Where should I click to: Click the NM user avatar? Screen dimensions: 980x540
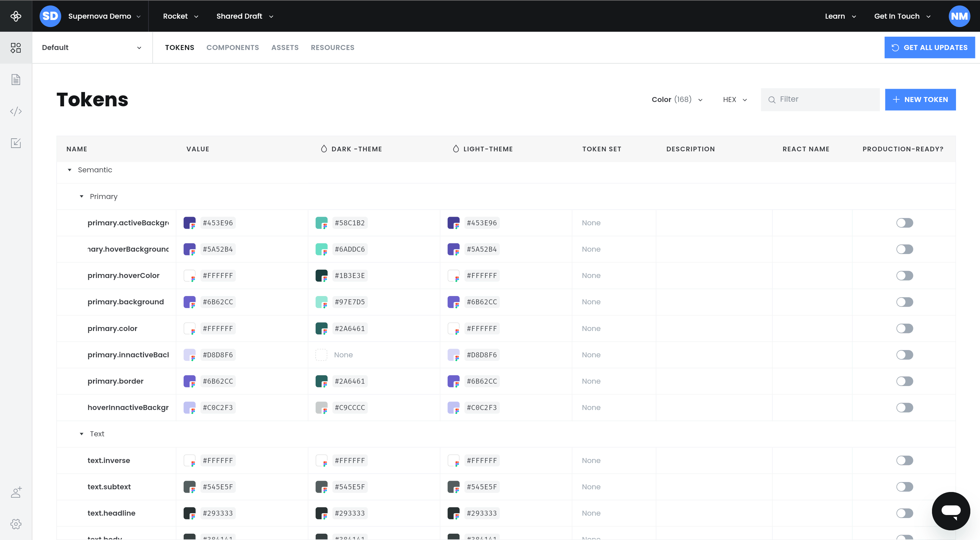click(x=959, y=16)
